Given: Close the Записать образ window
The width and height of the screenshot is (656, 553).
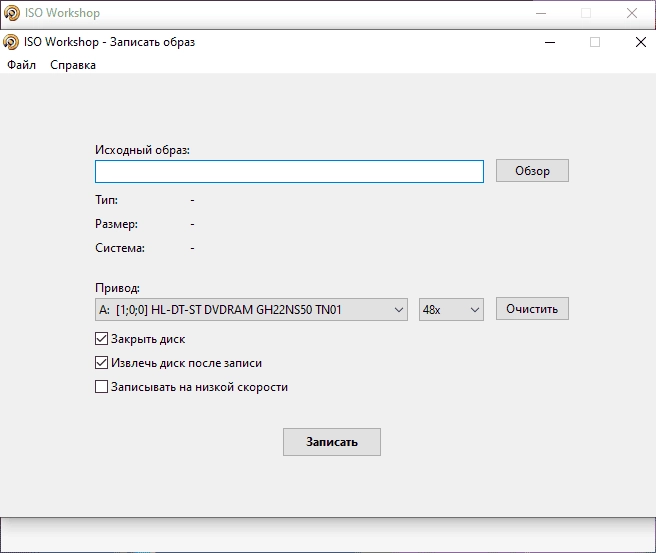Looking at the screenshot, I should [641, 42].
